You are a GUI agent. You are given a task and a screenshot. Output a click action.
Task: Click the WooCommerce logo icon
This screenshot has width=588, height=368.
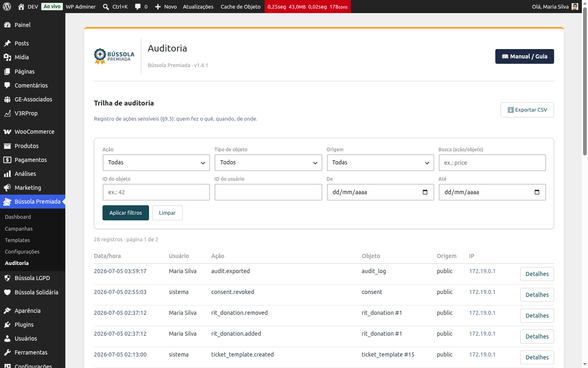click(7, 132)
